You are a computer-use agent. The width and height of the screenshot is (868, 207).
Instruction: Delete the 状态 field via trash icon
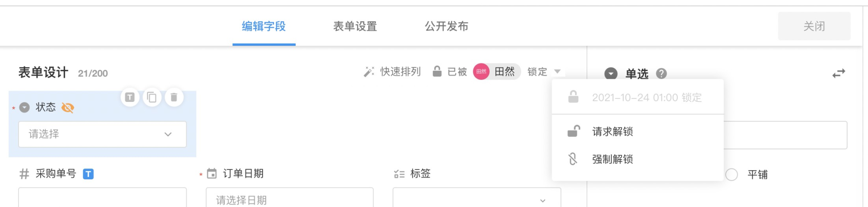point(174,97)
